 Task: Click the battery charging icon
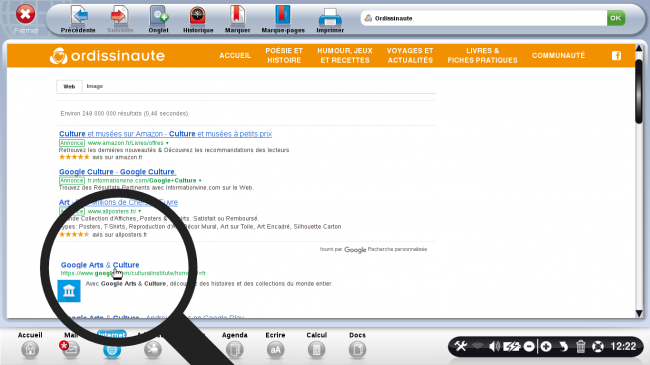click(x=512, y=346)
